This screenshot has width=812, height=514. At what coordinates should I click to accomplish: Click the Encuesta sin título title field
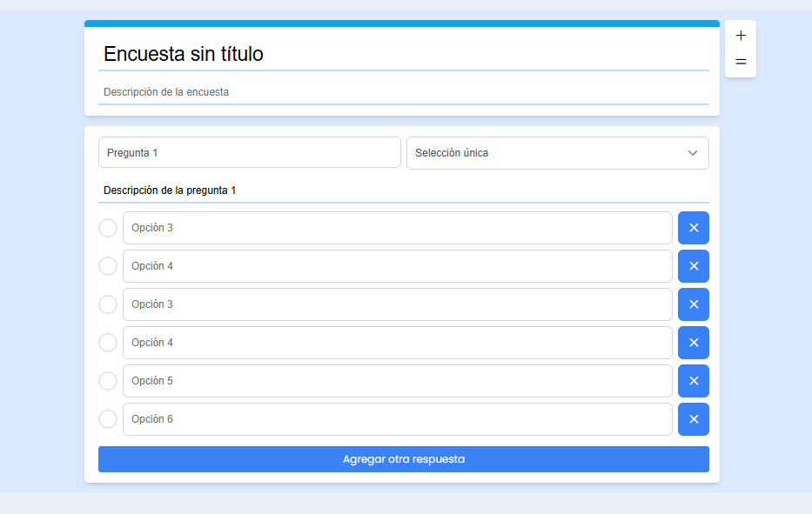403,54
